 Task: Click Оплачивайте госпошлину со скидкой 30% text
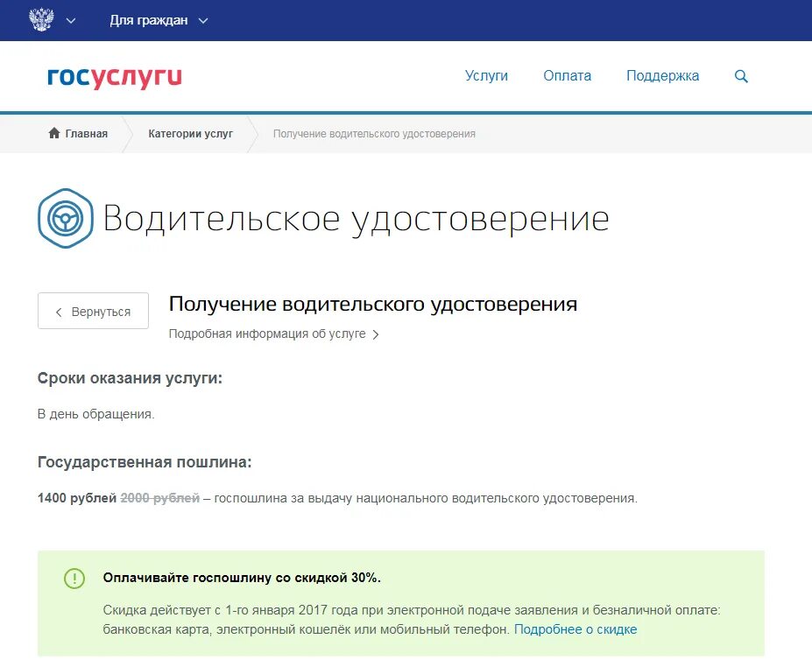pyautogui.click(x=242, y=578)
